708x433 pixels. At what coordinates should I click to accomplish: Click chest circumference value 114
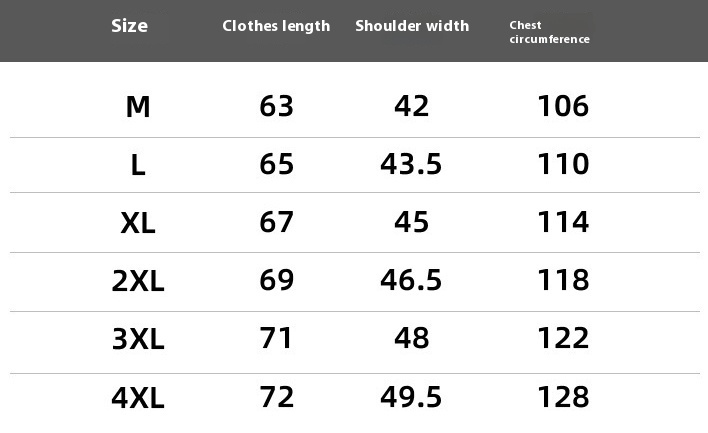(x=563, y=222)
